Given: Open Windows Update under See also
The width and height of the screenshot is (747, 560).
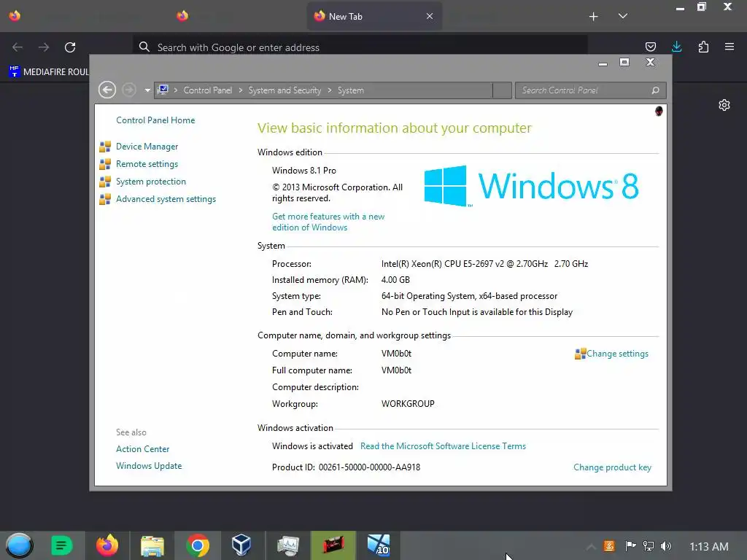Looking at the screenshot, I should [149, 466].
